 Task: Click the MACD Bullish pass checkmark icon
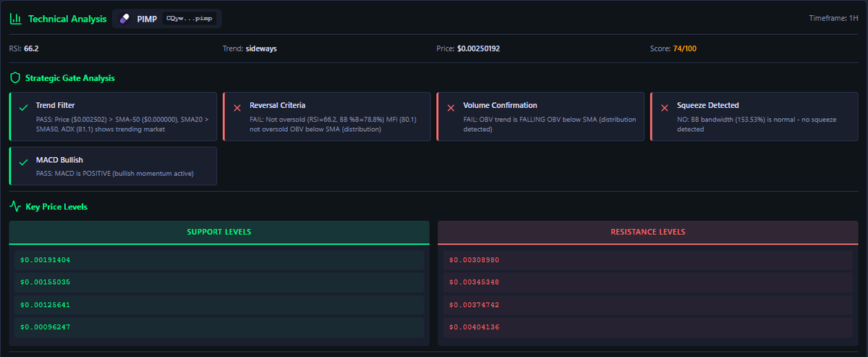[x=23, y=163]
